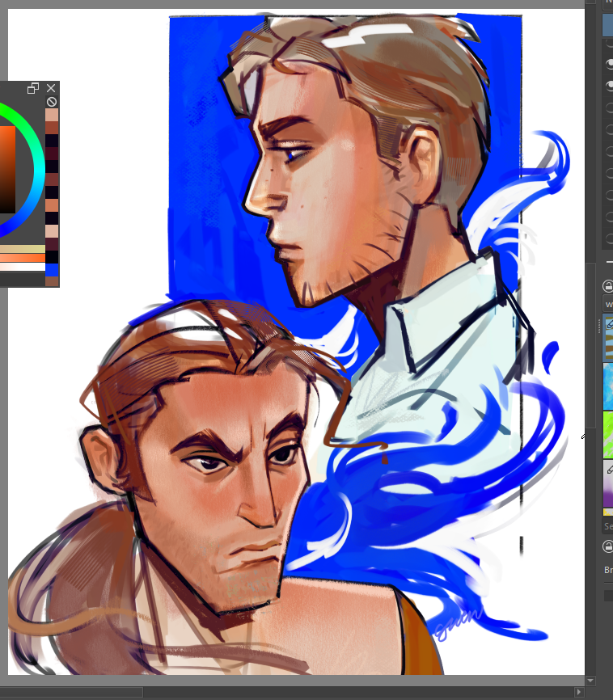The image size is (613, 700).
Task: Click the horizontal scroll right arrow
Action: (x=580, y=693)
